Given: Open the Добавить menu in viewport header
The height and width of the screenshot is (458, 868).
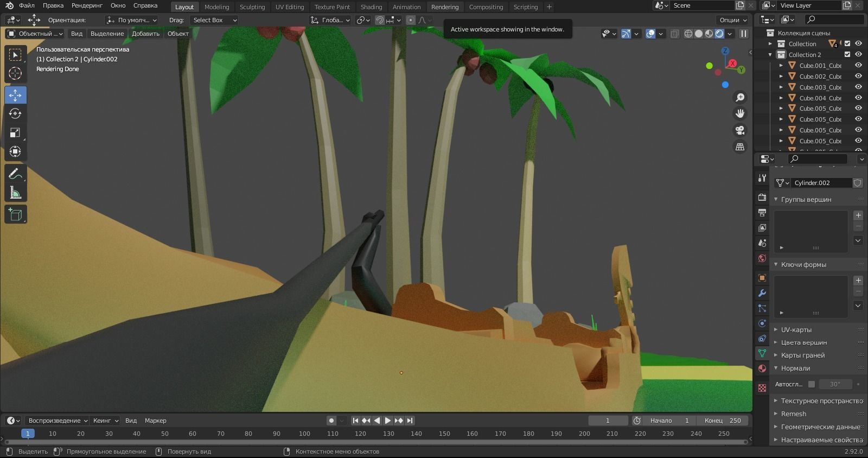Looking at the screenshot, I should point(145,34).
